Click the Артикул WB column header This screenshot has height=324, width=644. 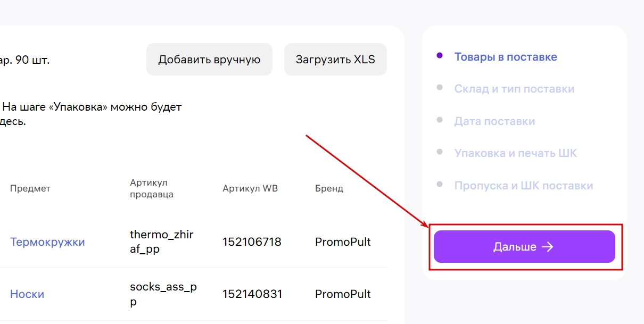250,188
